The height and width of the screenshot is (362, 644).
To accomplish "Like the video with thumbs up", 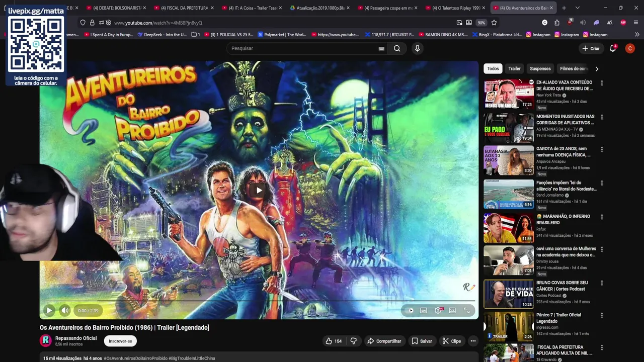I will [334, 341].
